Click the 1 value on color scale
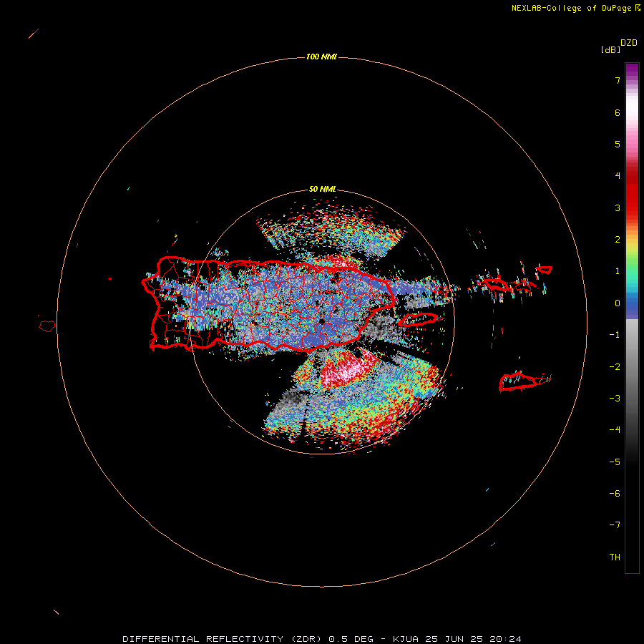Screen dimensions: 644x644 pos(618,271)
